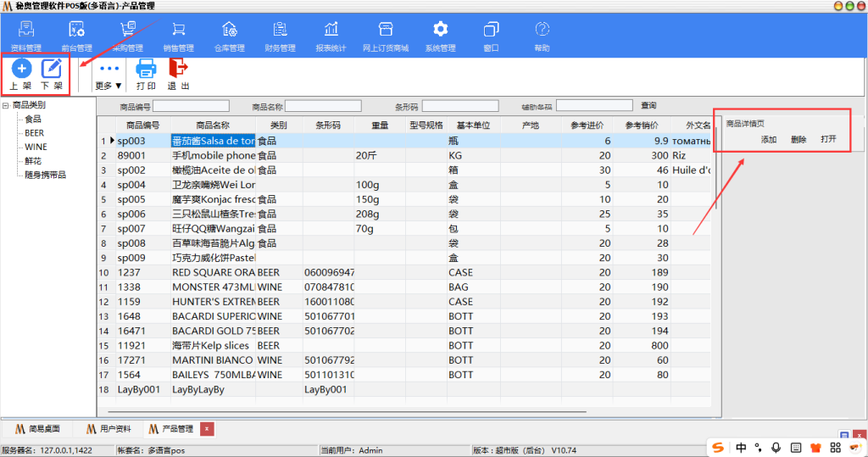Select BEER category in tree
868x457 pixels.
tap(35, 133)
